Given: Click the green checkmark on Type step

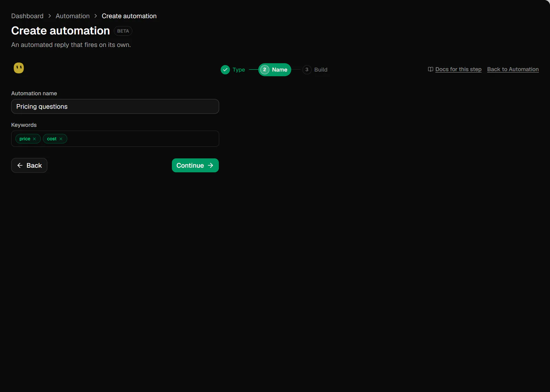Looking at the screenshot, I should (225, 70).
